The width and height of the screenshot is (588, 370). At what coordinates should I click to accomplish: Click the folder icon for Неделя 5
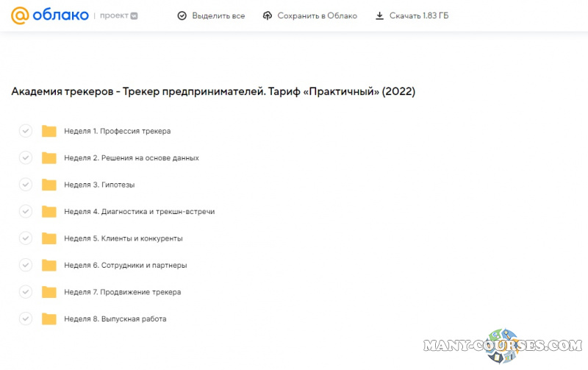pyautogui.click(x=49, y=238)
